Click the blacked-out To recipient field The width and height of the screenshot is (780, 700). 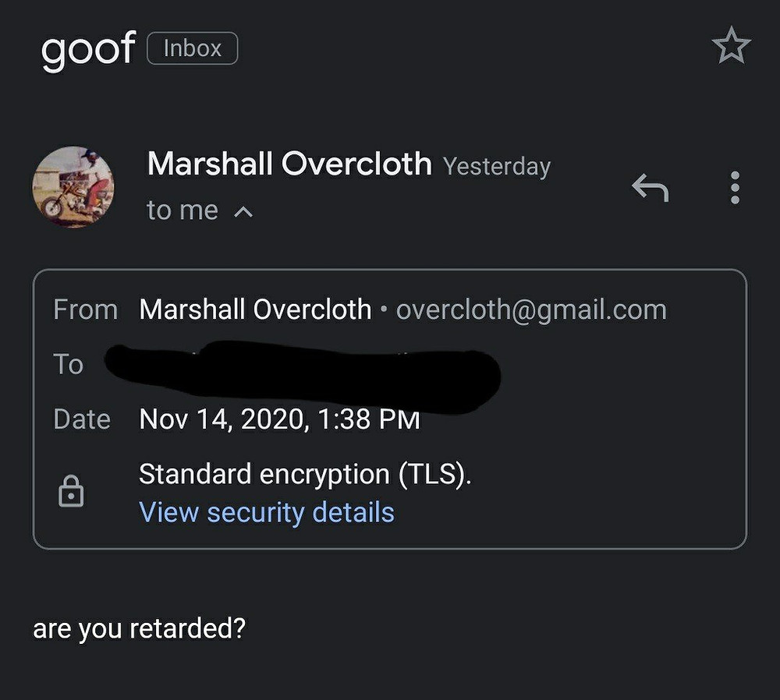[303, 377]
